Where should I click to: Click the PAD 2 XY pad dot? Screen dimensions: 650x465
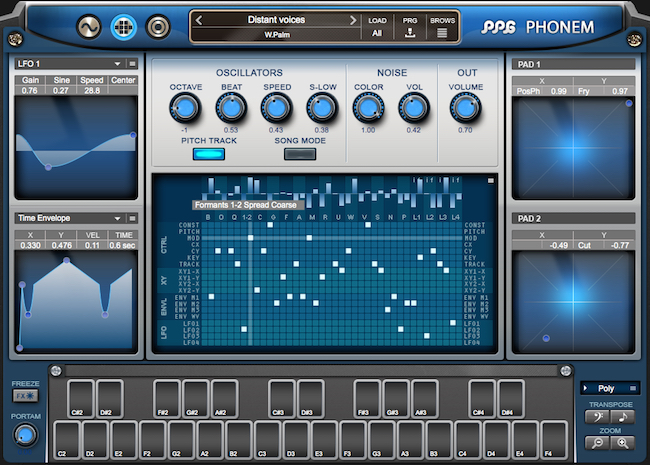click(546, 338)
